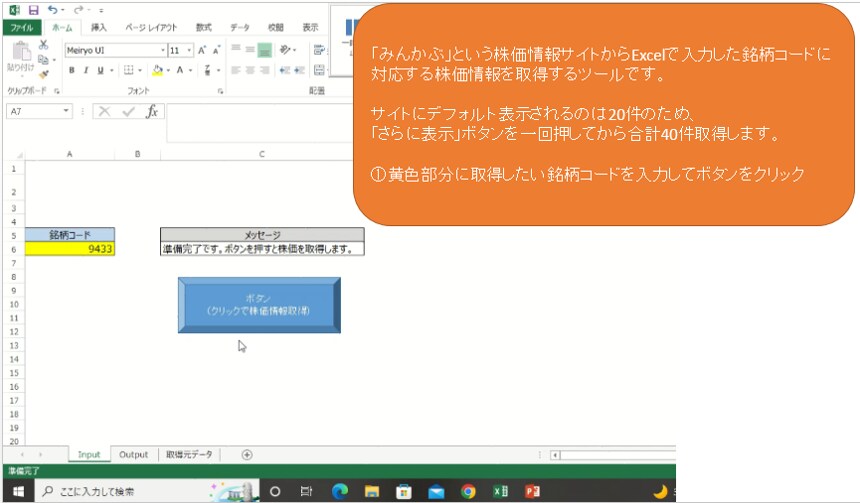Click the blue ボタン macro button
The image size is (860, 503).
259,305
